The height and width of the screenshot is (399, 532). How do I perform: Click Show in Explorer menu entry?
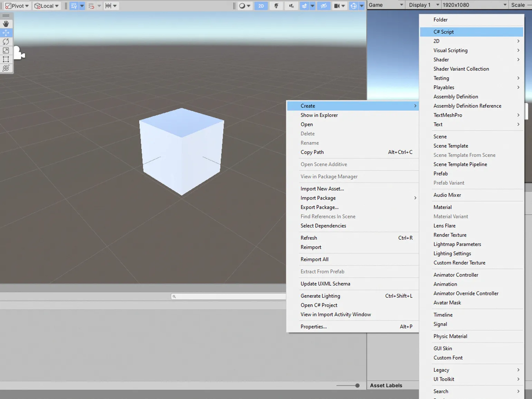(x=319, y=115)
